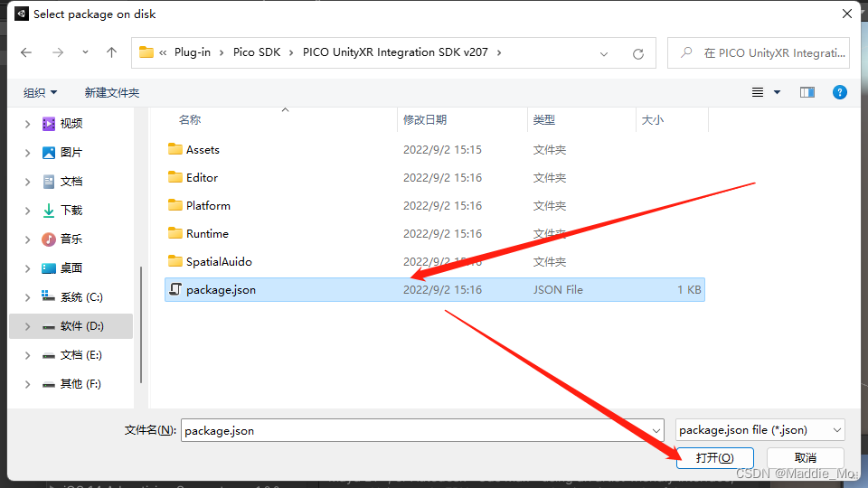Expand the 其他 (F:) tree node
868x488 pixels.
(x=27, y=385)
